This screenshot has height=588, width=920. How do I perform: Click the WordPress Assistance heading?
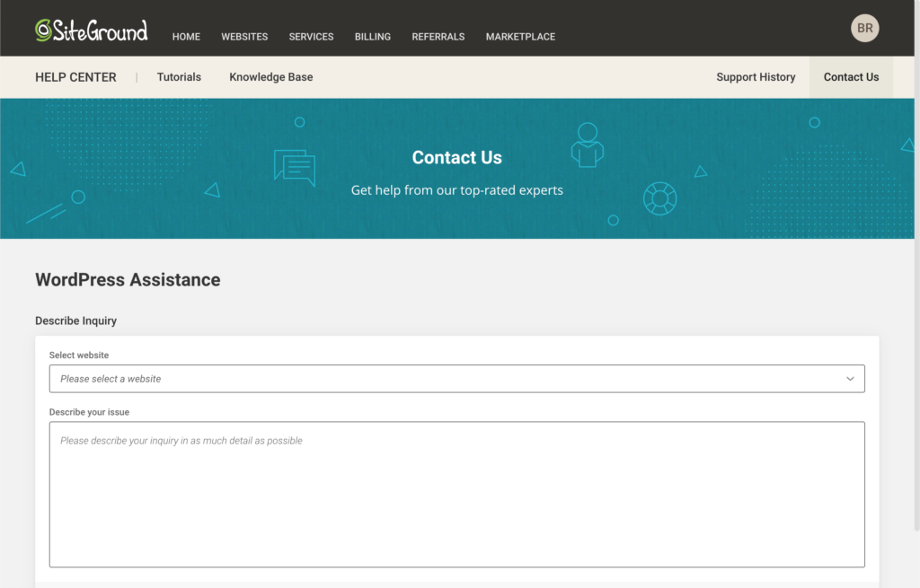click(128, 280)
